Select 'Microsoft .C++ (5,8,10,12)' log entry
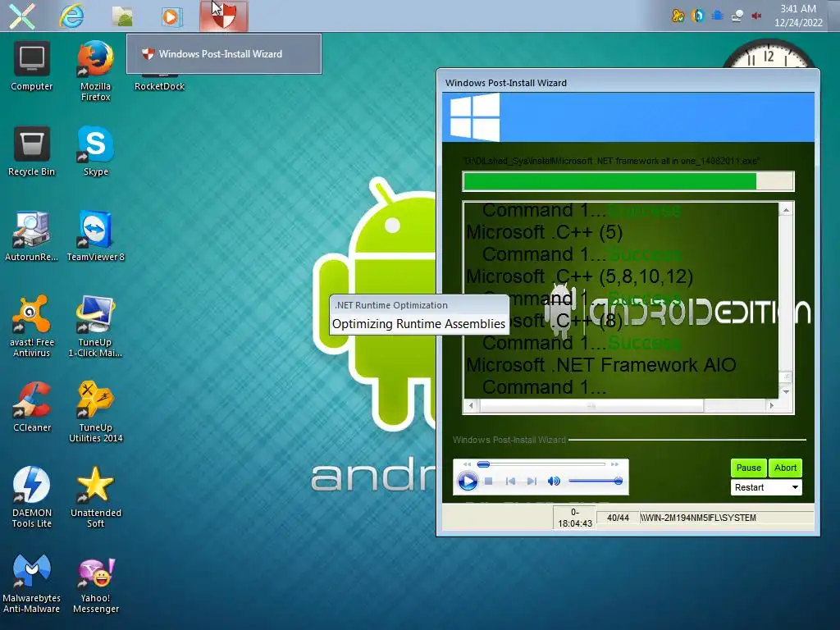Screen dimensions: 840x630 [x=580, y=276]
